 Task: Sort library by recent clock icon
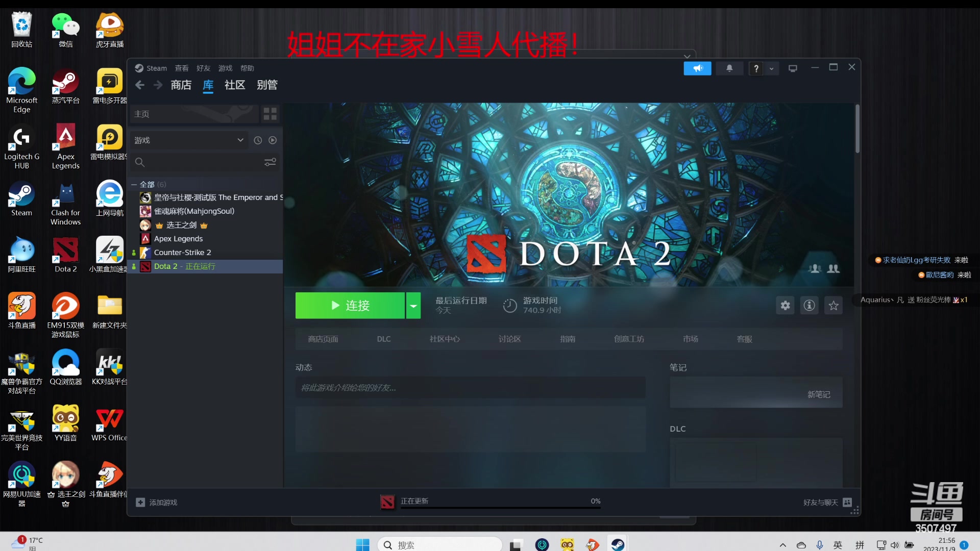click(x=258, y=140)
